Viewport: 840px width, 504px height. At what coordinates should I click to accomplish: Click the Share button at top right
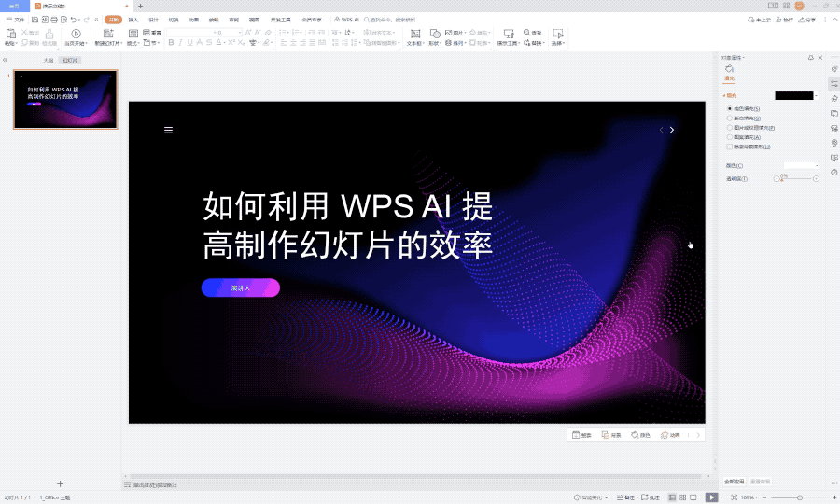tap(806, 20)
